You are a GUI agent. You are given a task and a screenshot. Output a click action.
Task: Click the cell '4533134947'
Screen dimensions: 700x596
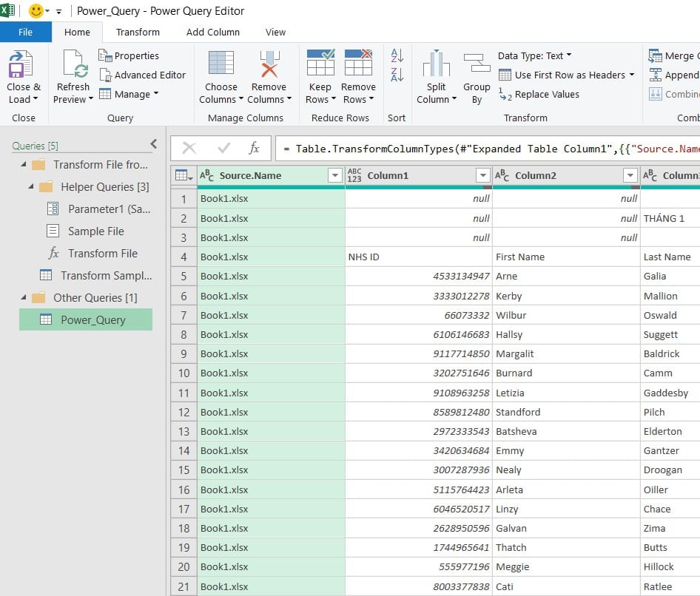pos(418,276)
